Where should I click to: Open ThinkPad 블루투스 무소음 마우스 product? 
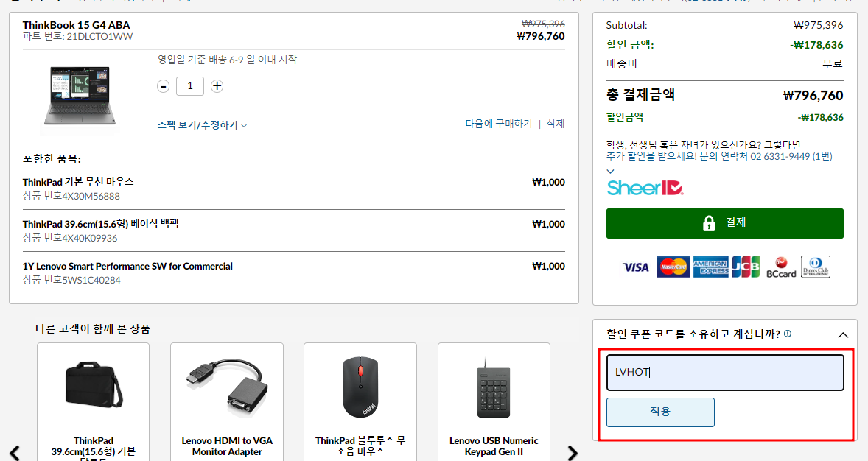360,402
